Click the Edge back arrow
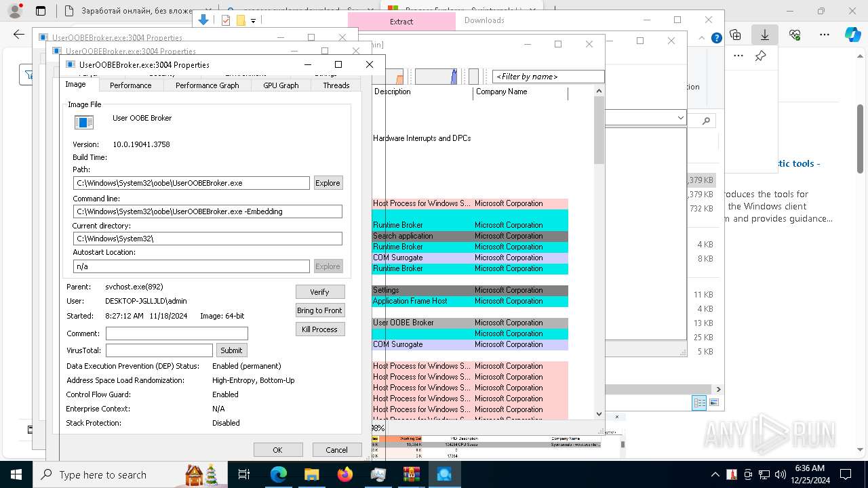 [18, 35]
